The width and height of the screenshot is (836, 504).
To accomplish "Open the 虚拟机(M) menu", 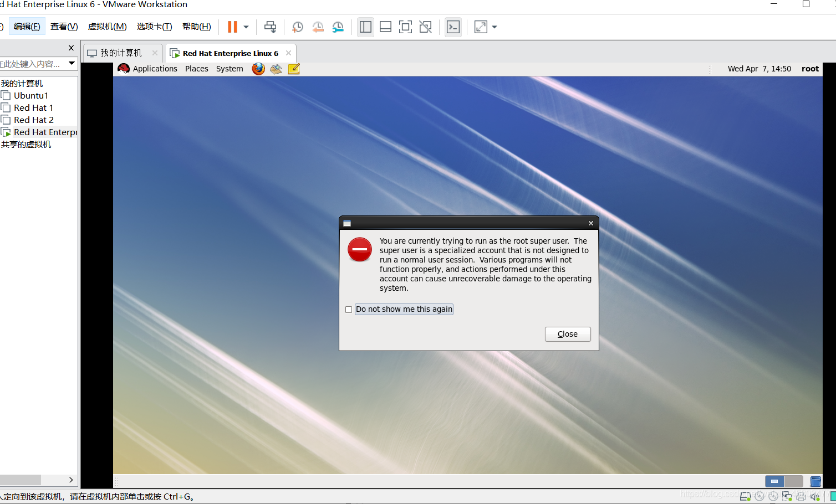I will (107, 27).
